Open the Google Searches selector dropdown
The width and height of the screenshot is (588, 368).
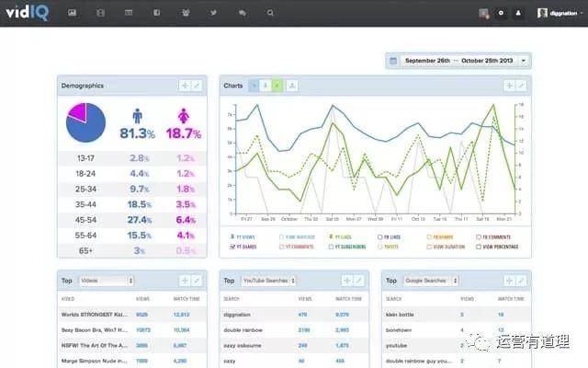431,281
